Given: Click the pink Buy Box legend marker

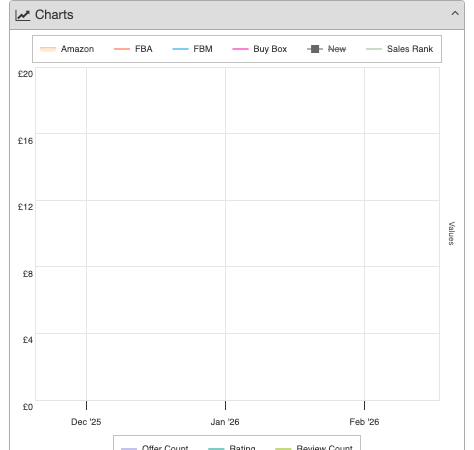Looking at the screenshot, I should (x=240, y=49).
